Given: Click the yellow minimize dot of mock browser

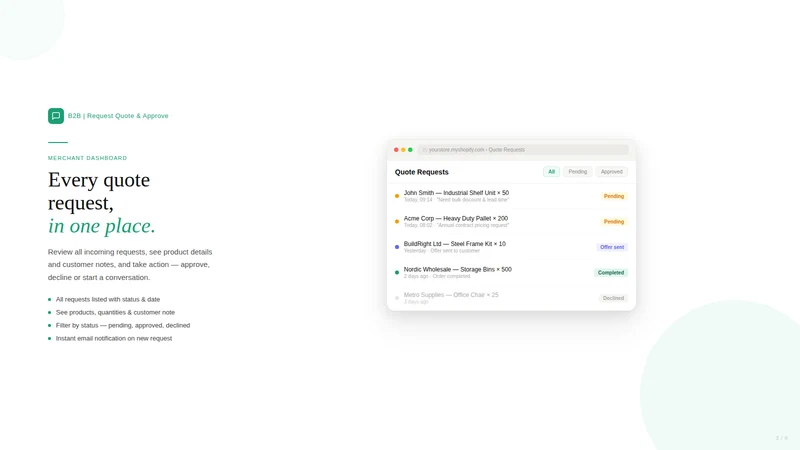Looking at the screenshot, I should 403,150.
